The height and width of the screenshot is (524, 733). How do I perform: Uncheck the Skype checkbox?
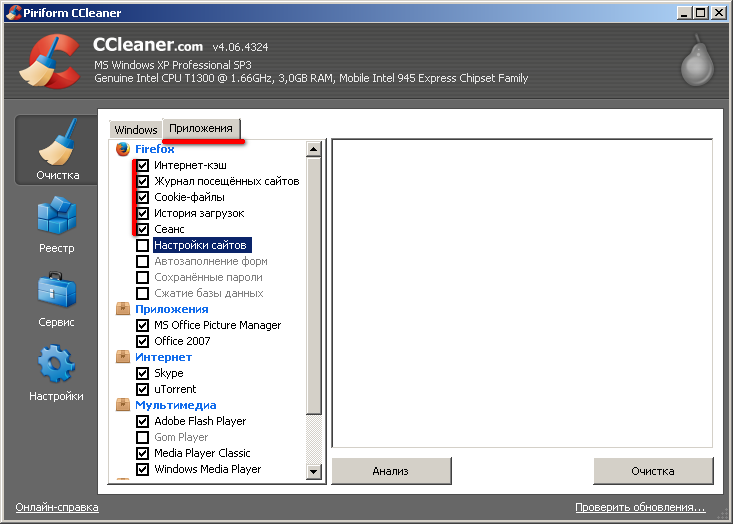point(143,373)
